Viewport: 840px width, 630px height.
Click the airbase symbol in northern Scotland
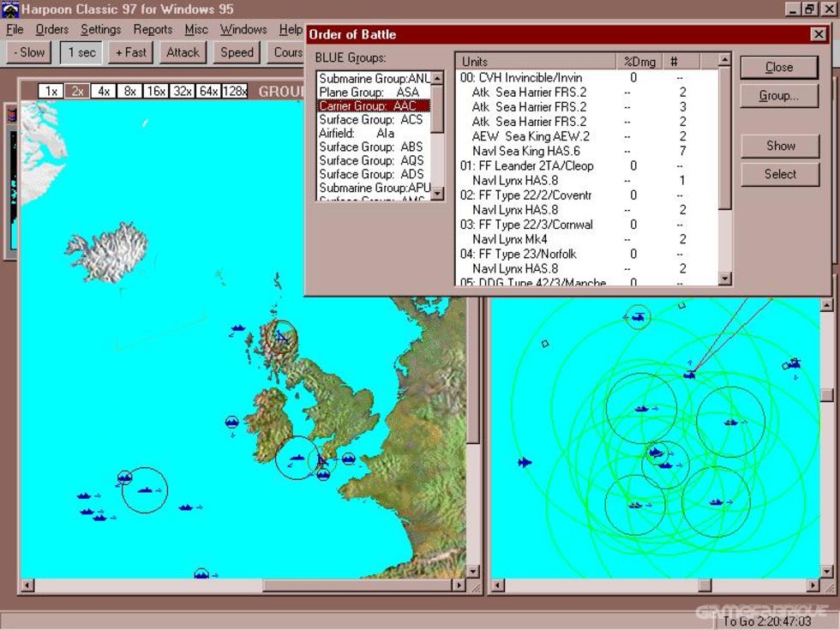click(x=282, y=338)
